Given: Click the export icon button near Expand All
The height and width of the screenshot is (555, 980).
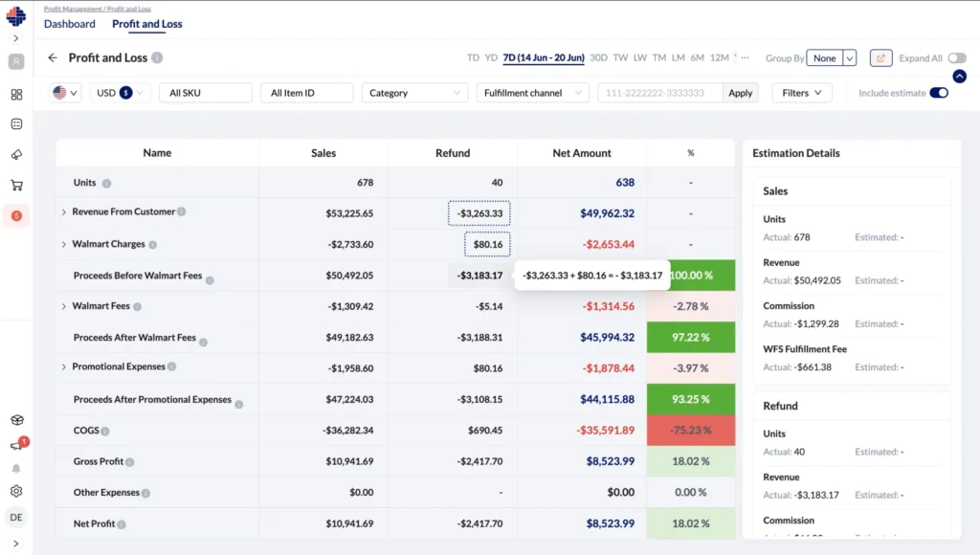Looking at the screenshot, I should 880,58.
